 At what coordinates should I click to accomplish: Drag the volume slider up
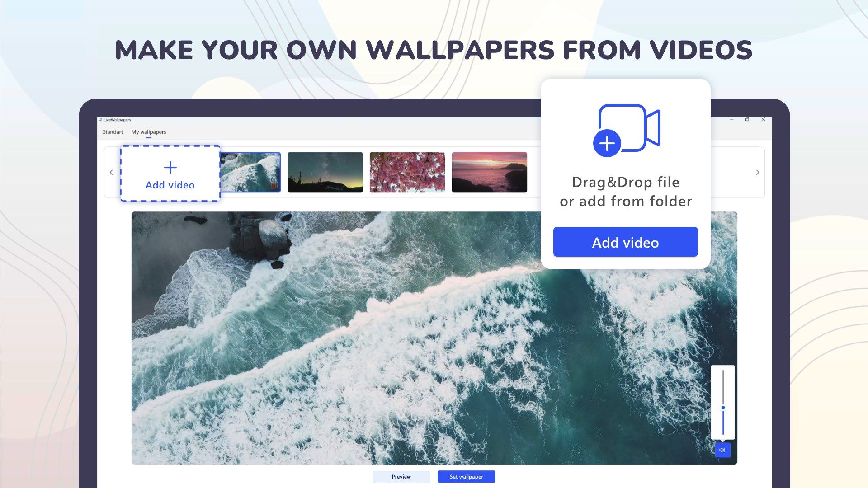[722, 408]
